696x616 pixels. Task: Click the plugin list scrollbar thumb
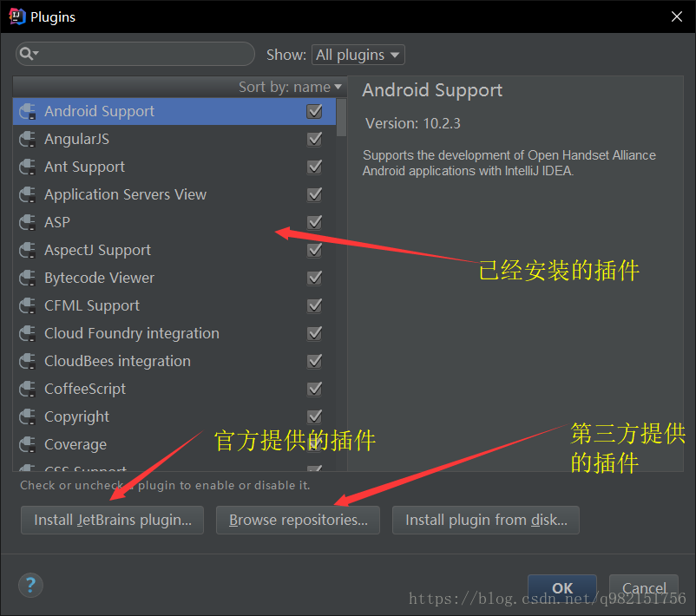(341, 117)
